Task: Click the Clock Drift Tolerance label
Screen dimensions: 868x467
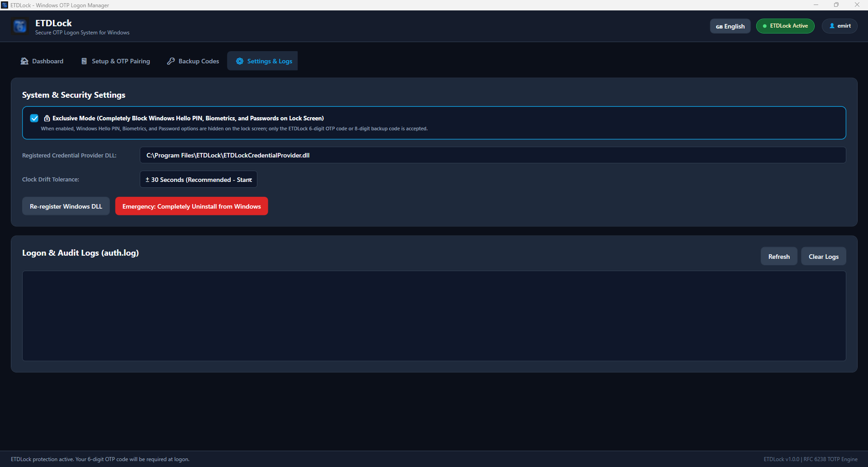Action: [x=51, y=180]
